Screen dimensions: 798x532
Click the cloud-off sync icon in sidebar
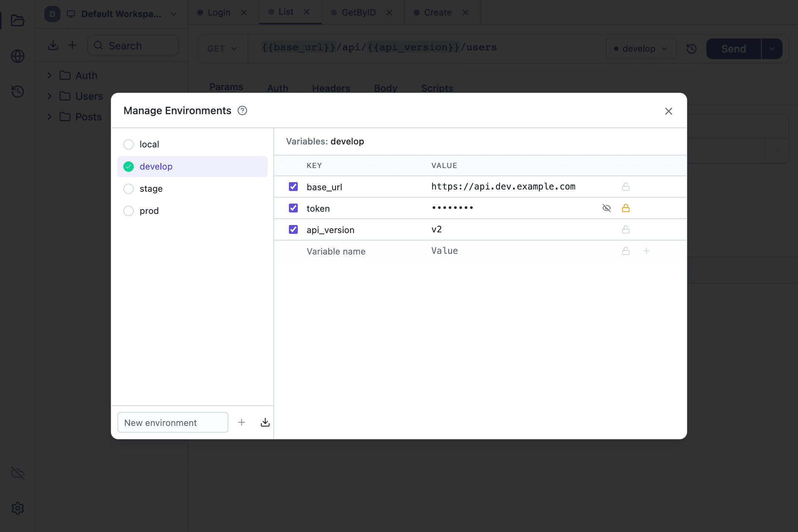[x=17, y=473]
